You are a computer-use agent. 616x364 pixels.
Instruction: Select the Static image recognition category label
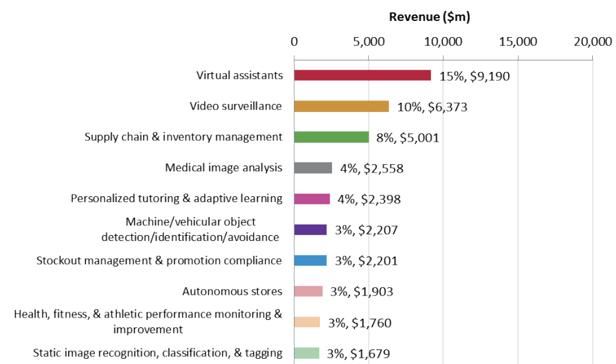(x=157, y=352)
